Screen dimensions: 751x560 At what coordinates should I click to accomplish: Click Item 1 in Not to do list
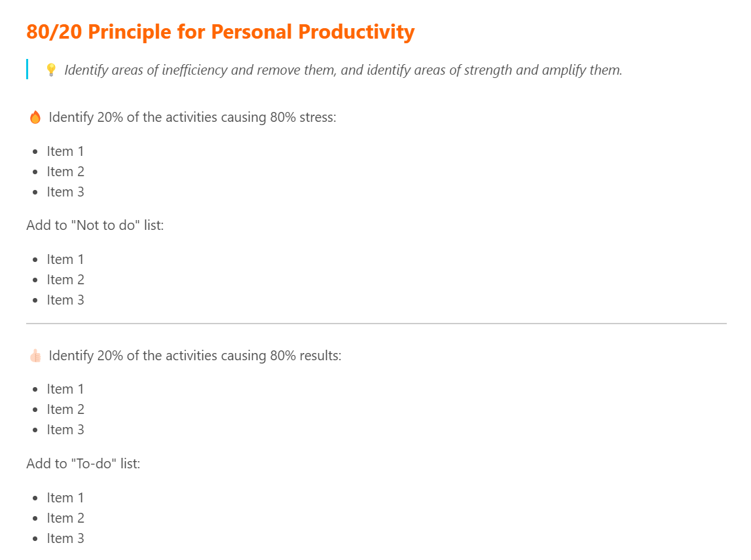tap(65, 259)
